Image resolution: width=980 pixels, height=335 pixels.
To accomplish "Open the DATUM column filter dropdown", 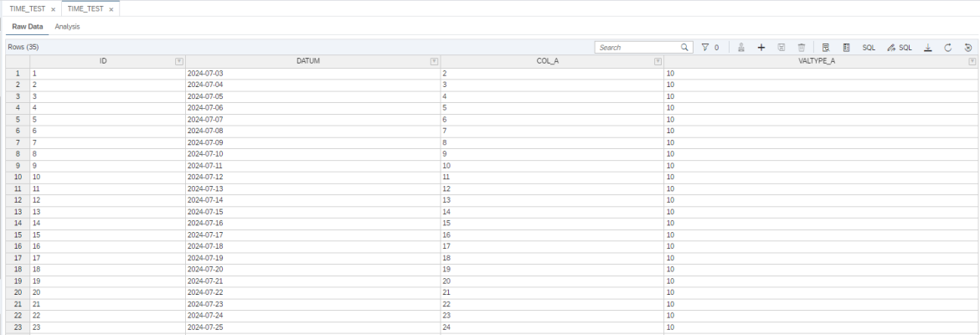I will pyautogui.click(x=434, y=61).
